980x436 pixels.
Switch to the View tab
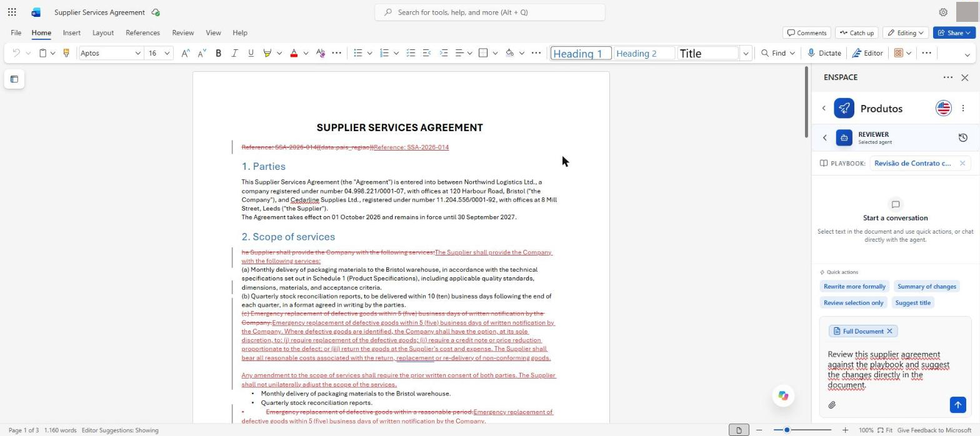(213, 32)
